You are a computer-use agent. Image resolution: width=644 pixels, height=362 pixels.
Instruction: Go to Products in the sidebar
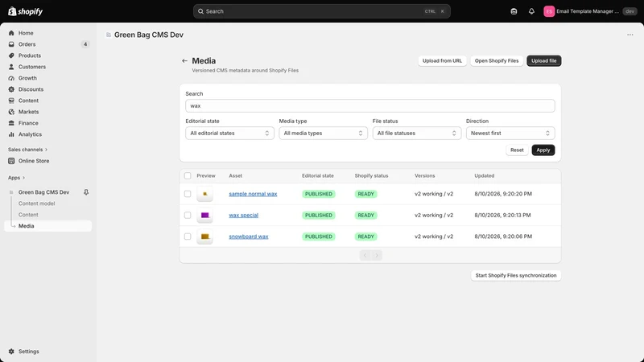click(30, 56)
